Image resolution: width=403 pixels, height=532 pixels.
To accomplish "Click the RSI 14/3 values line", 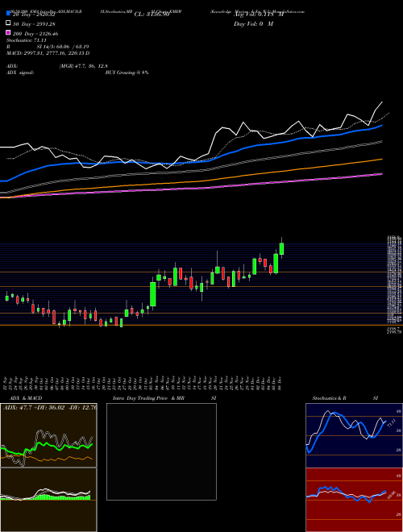I will (48, 47).
